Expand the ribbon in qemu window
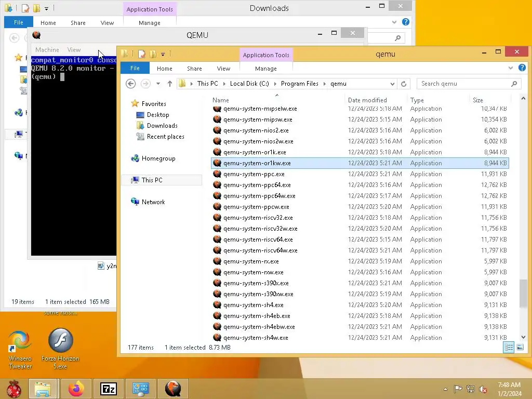The height and width of the screenshot is (399, 532). (510, 68)
